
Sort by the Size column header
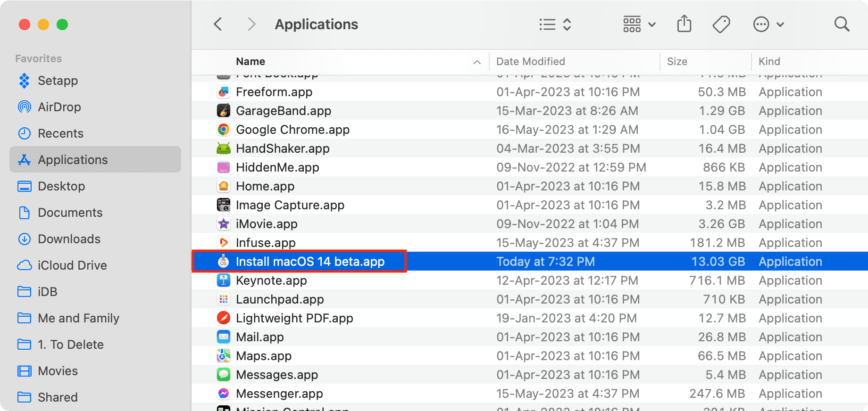click(x=677, y=61)
